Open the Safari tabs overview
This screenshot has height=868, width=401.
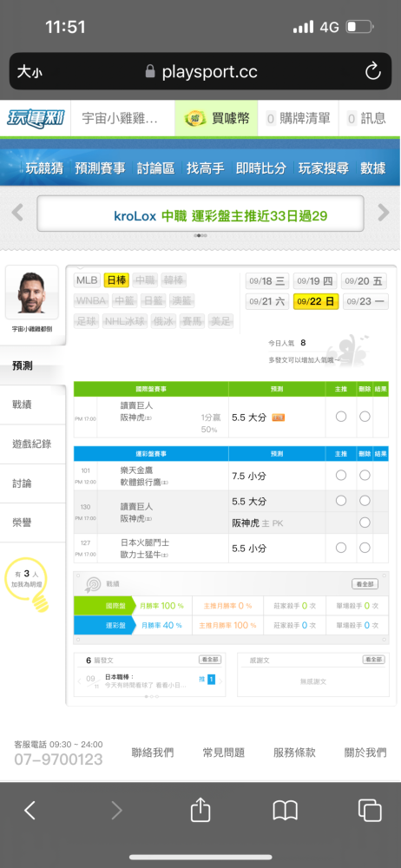pos(370,811)
